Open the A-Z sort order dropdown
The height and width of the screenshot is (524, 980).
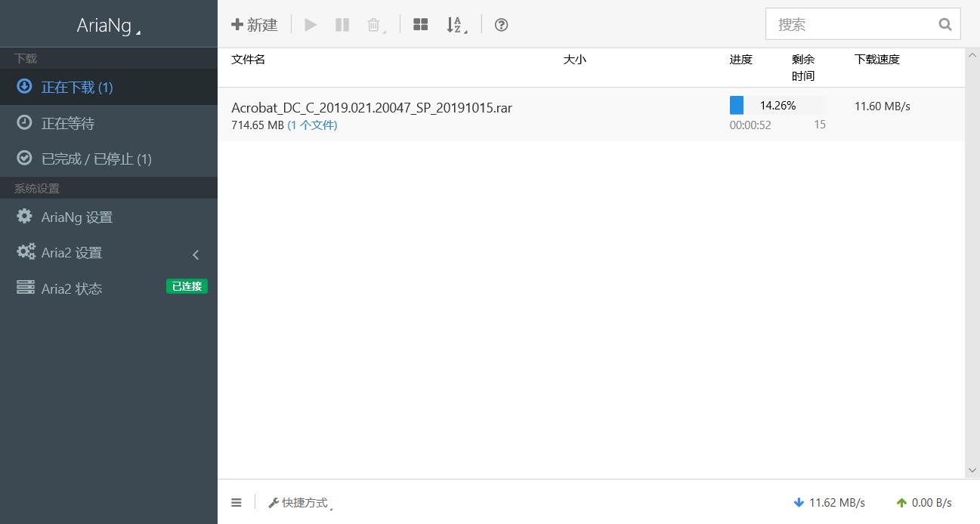click(456, 25)
